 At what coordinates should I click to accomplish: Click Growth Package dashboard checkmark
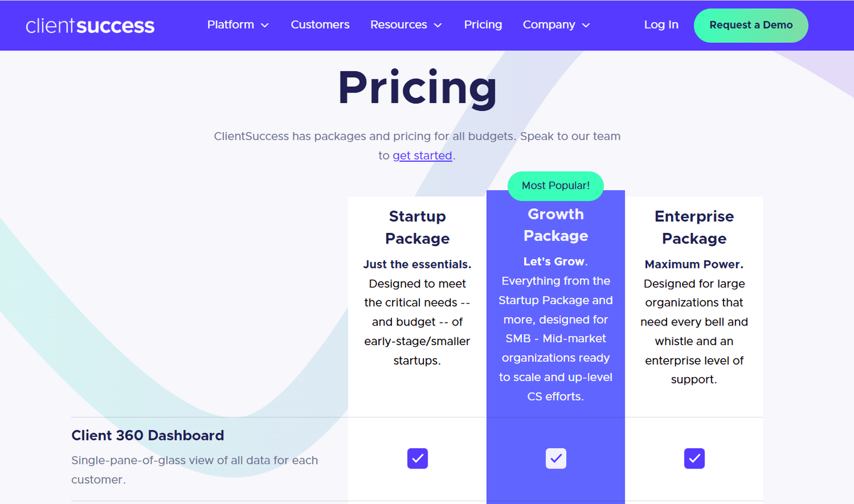coord(556,458)
